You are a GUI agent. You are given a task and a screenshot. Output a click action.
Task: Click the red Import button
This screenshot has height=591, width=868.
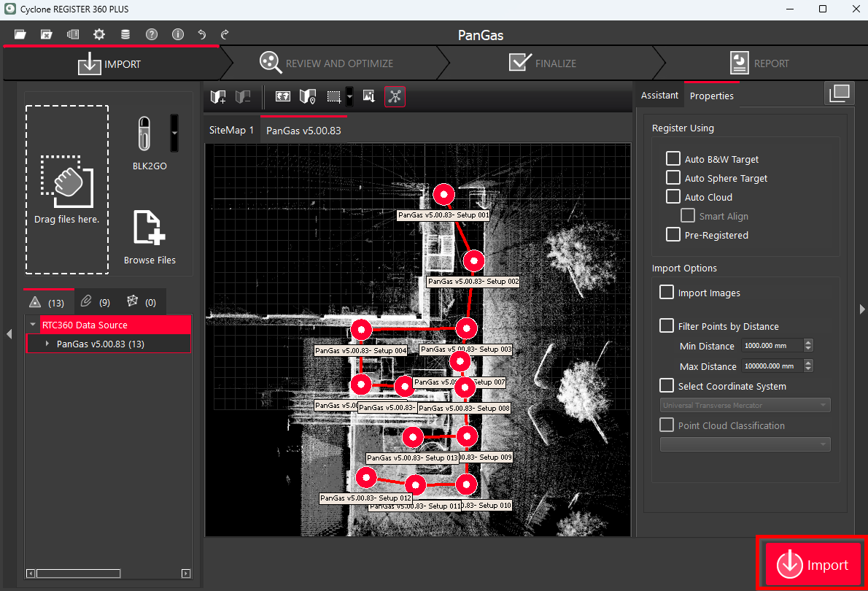[813, 565]
